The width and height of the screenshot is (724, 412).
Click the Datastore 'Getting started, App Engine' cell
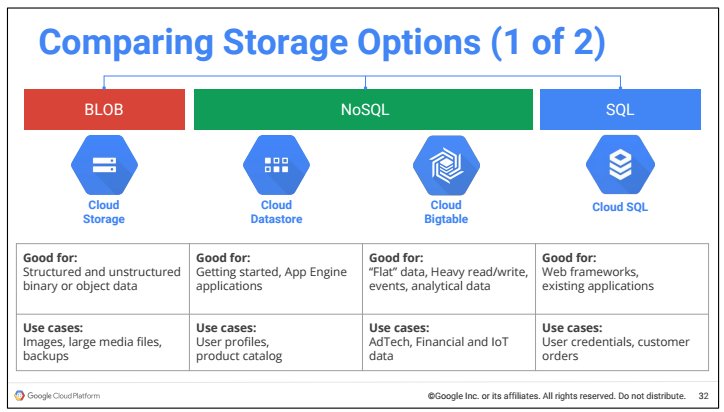pyautogui.click(x=276, y=279)
